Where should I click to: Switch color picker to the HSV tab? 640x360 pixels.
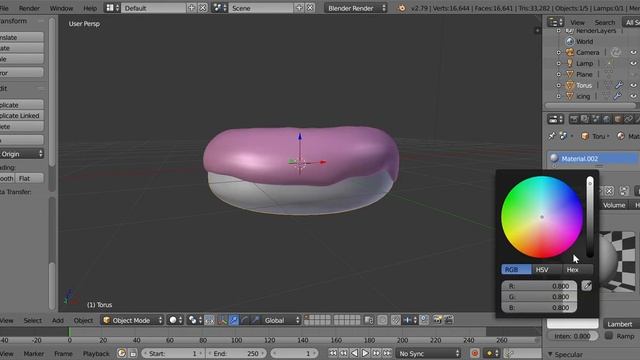[547, 269]
